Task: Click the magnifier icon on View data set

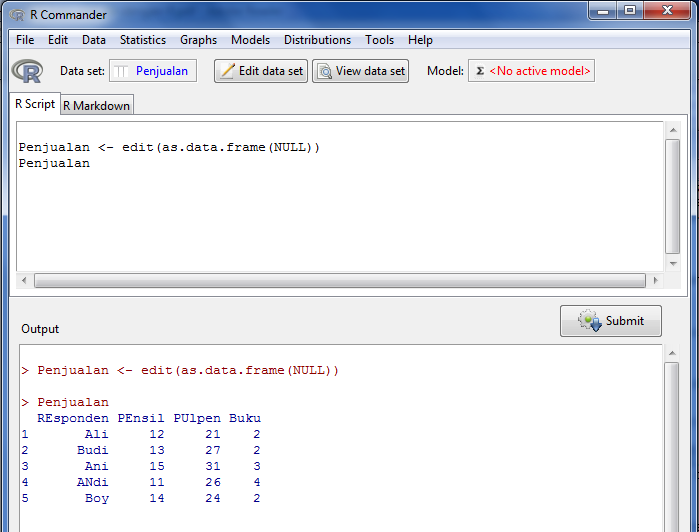Action: (x=325, y=71)
